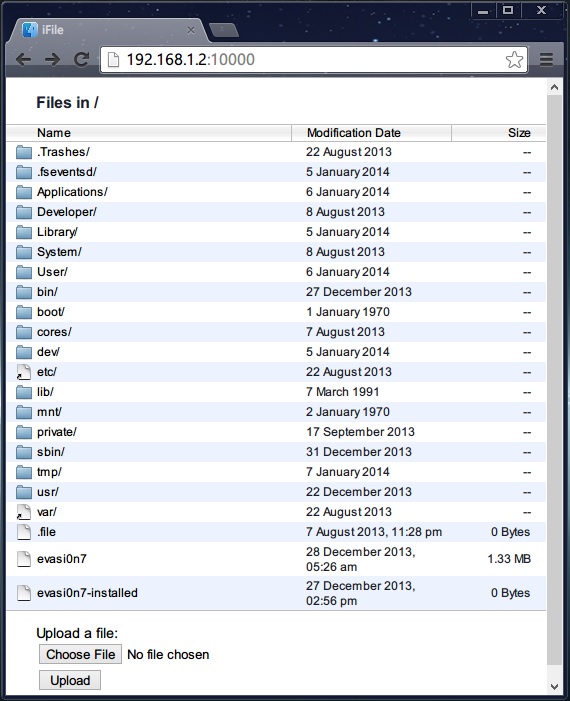Image resolution: width=570 pixels, height=701 pixels.
Task: Reload the page with refresh icon
Action: click(x=81, y=59)
